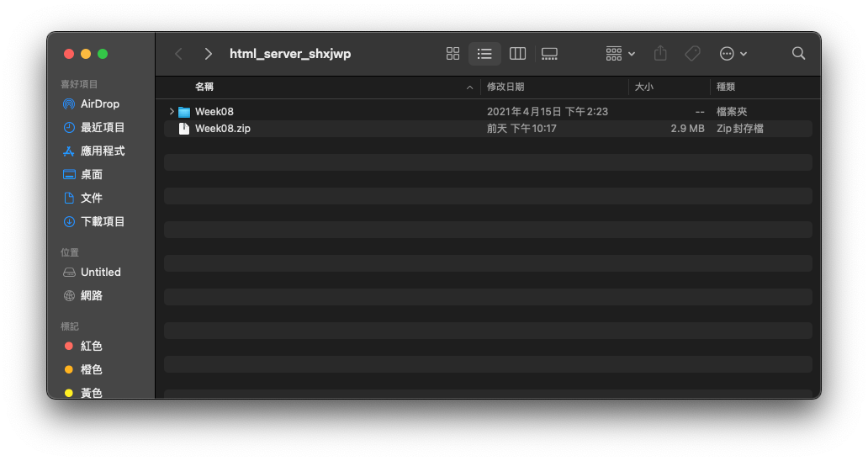The image size is (868, 461).
Task: Sort by 修改日期 column header
Action: pos(505,87)
